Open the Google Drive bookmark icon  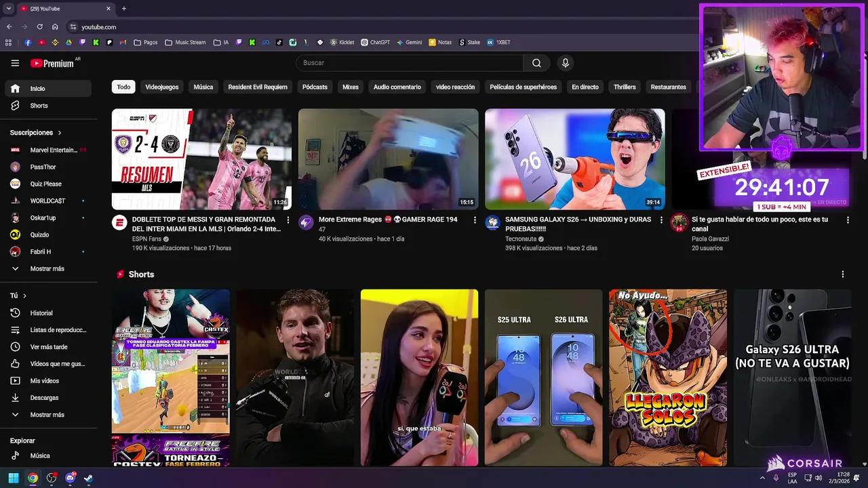pos(69,42)
